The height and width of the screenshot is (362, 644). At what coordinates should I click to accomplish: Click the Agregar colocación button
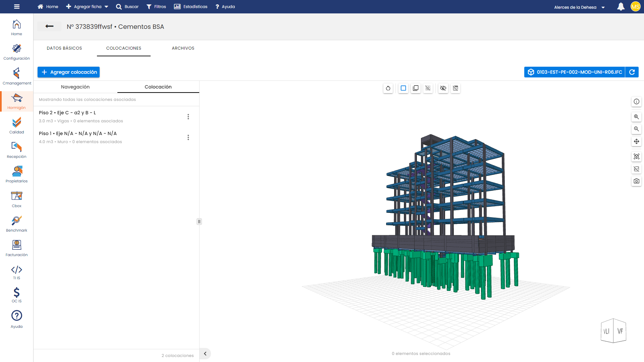(x=68, y=72)
